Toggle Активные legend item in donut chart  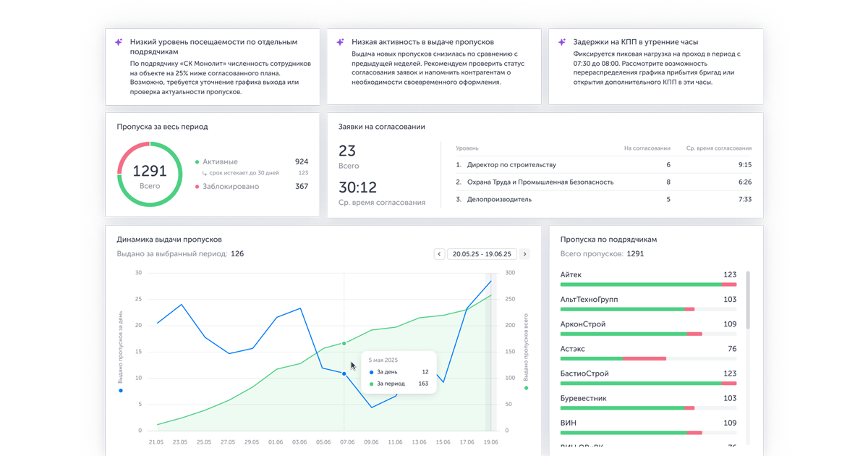point(219,162)
